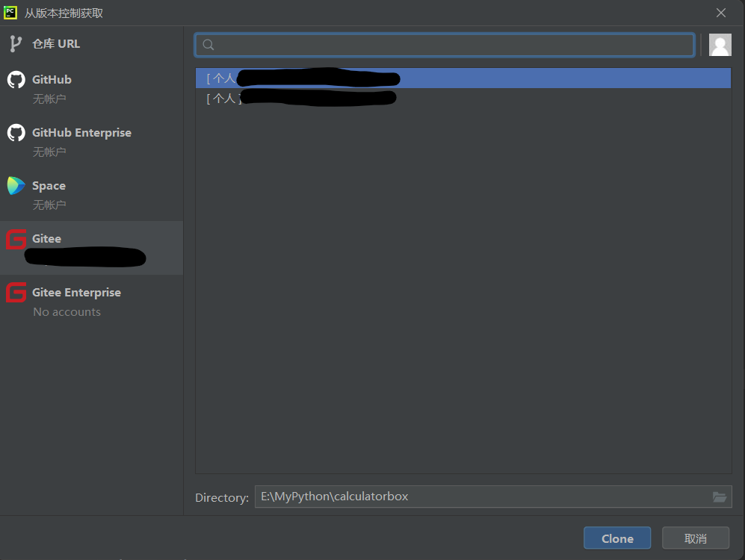This screenshot has width=745, height=560.
Task: Click the GitHub Enterprise octocat icon
Action: 16,133
